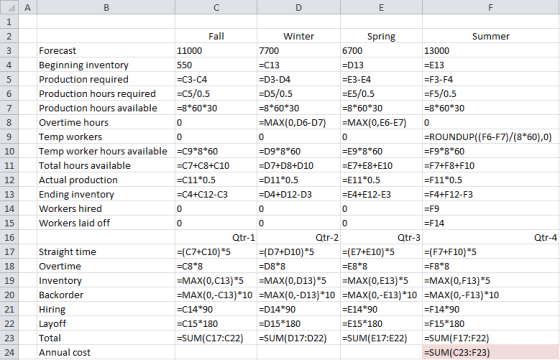Select Actual production label
Image resolution: width=560 pixels, height=360 pixels.
[106, 180]
